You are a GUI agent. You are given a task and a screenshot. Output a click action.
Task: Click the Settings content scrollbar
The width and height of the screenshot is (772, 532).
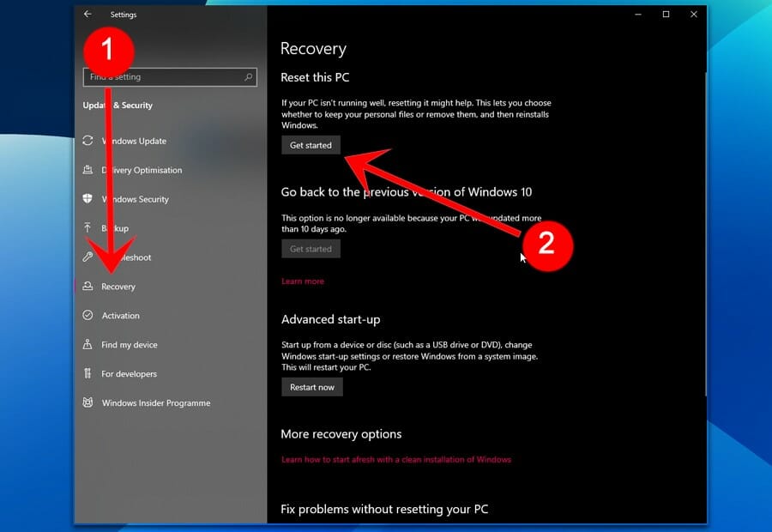pyautogui.click(x=705, y=234)
